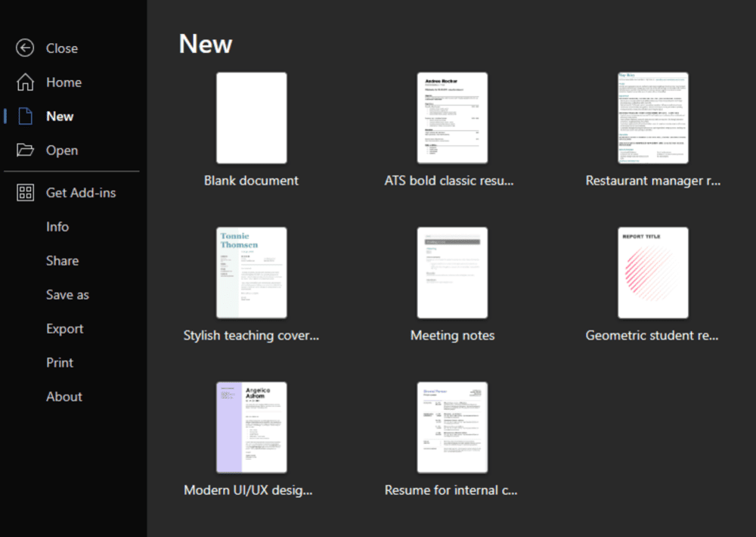The width and height of the screenshot is (756, 537).
Task: Click the Get Add-ins grid icon
Action: (25, 193)
